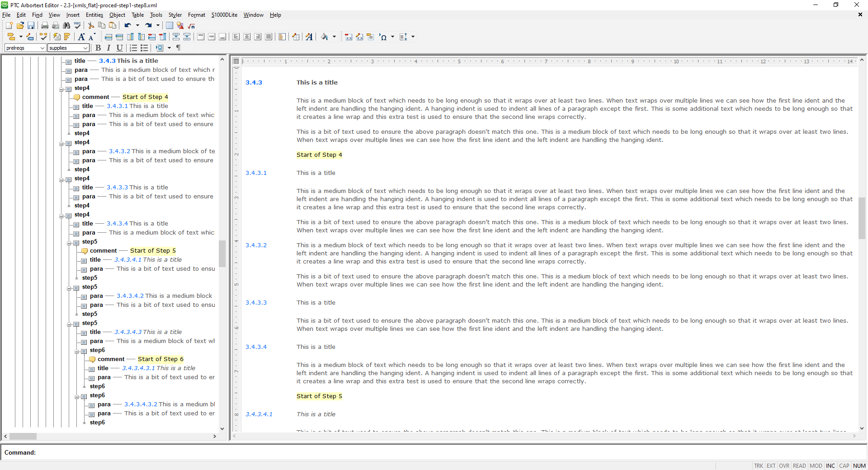Insert an equation with the square root icon
Viewport: 868px width, 470px height.
click(x=191, y=26)
